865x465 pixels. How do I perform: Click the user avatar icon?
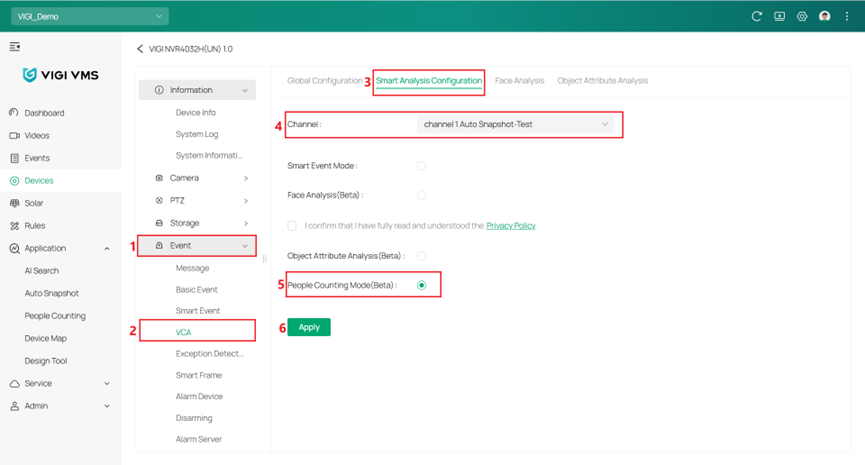click(x=825, y=17)
